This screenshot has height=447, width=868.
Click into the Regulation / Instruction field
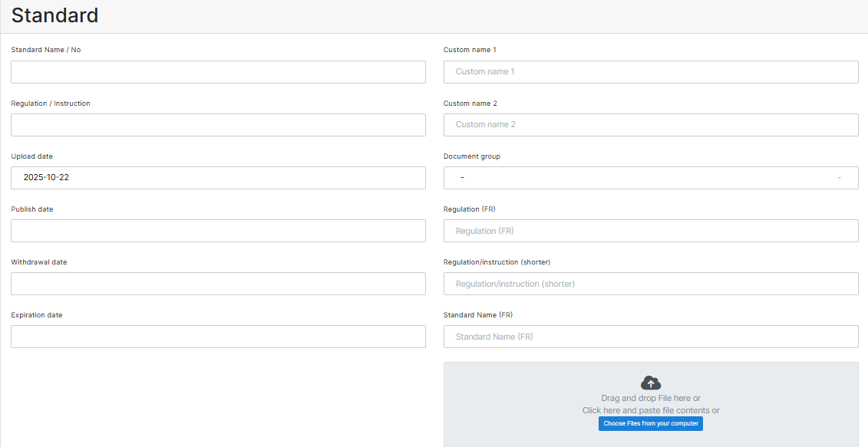[x=218, y=125]
